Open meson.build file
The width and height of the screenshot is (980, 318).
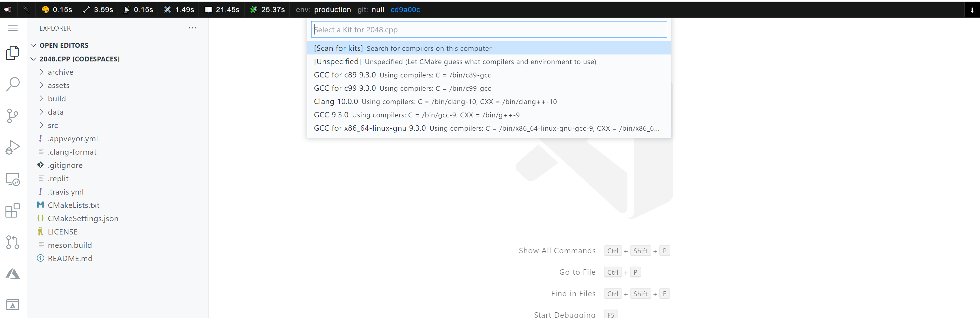(118, 245)
